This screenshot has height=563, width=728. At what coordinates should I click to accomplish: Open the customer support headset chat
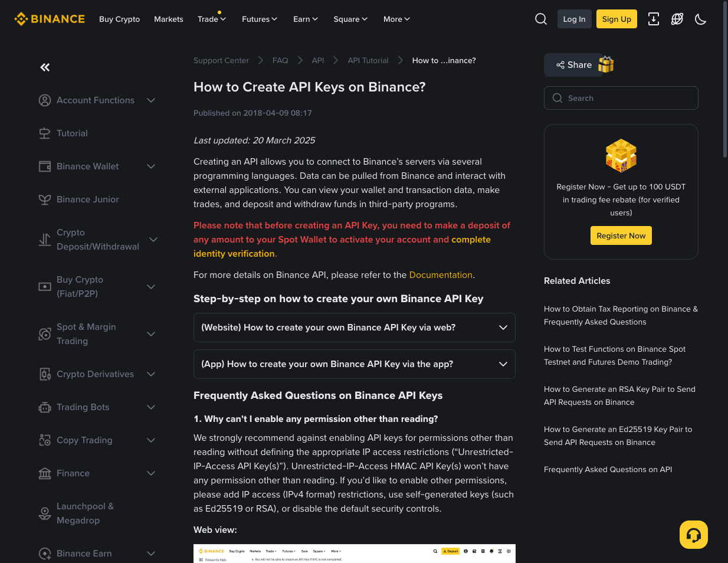[x=694, y=535]
